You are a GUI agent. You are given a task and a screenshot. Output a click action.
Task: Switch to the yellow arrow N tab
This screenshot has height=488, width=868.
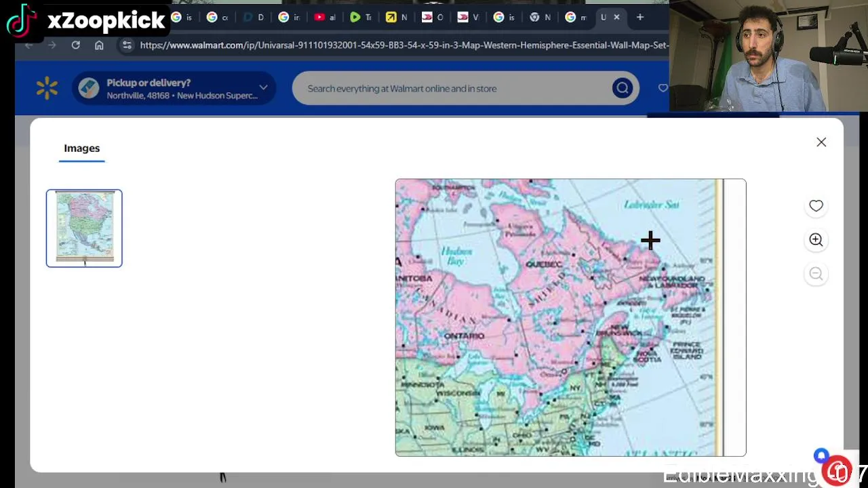397,17
